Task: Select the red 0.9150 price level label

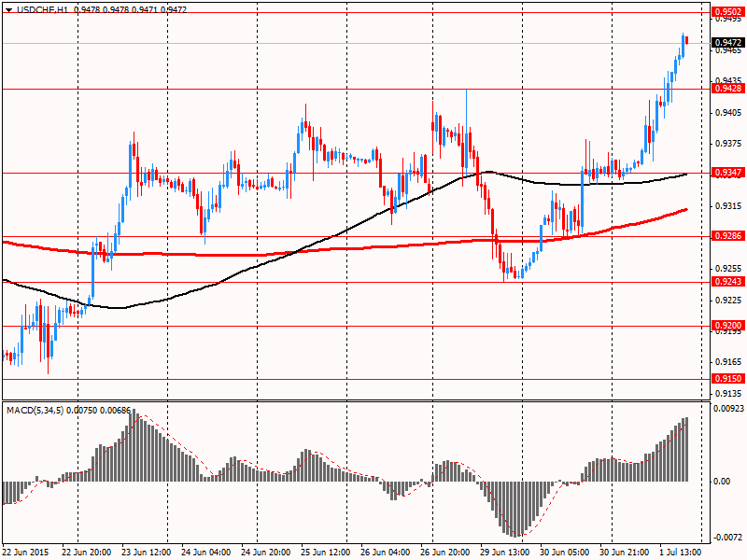Action: click(728, 379)
